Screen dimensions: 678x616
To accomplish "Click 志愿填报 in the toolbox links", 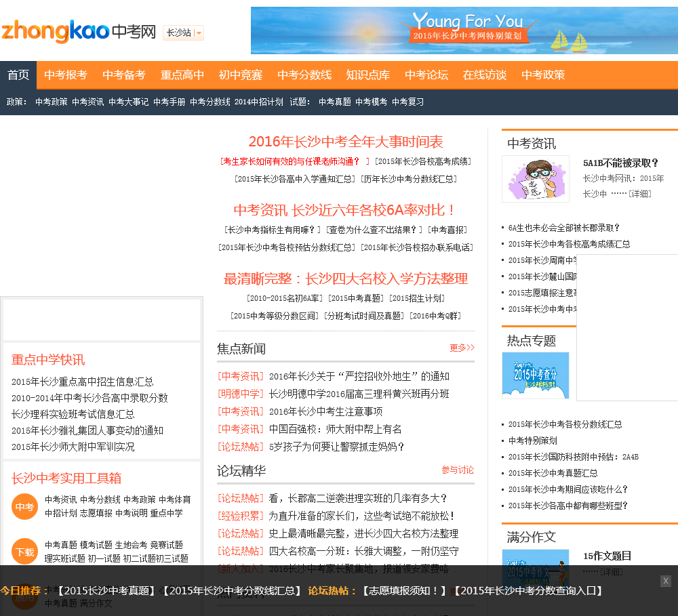I will 96,513.
